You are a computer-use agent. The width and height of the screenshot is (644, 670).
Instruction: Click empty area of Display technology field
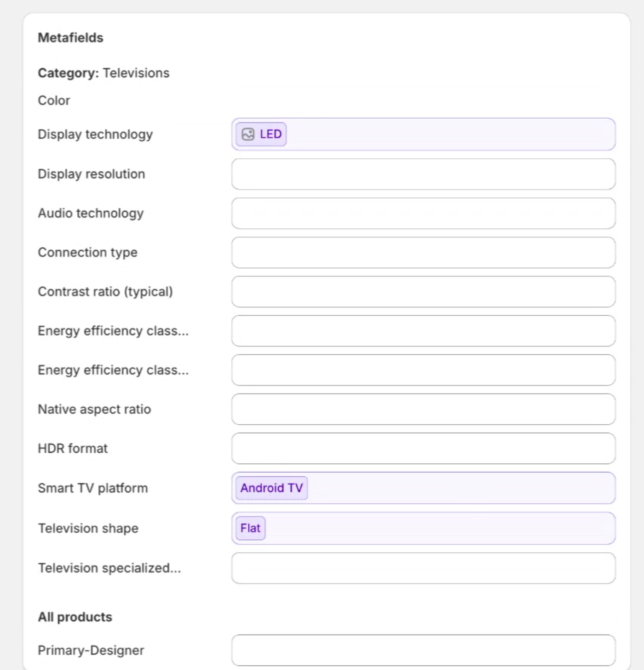451,134
